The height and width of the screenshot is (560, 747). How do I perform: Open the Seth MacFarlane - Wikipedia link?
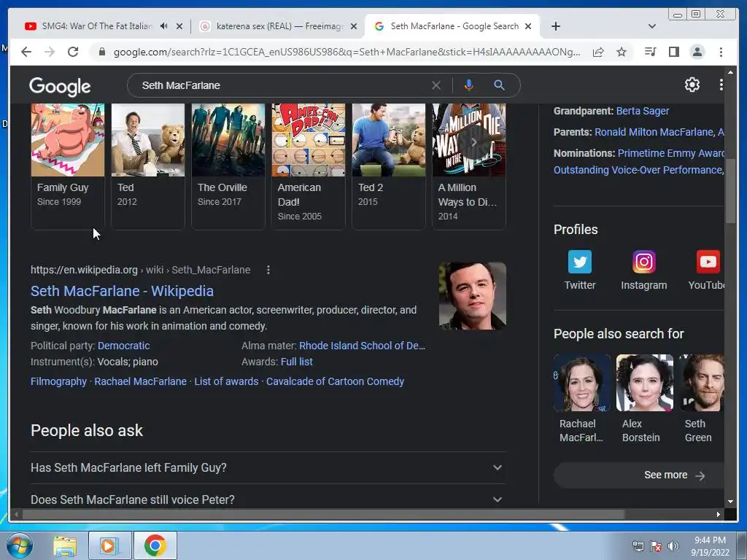tap(122, 291)
